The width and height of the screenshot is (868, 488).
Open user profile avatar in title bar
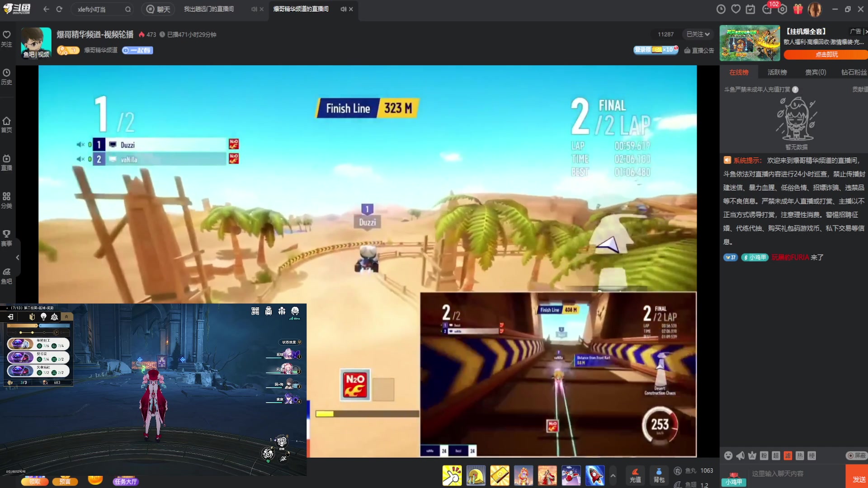pyautogui.click(x=815, y=9)
